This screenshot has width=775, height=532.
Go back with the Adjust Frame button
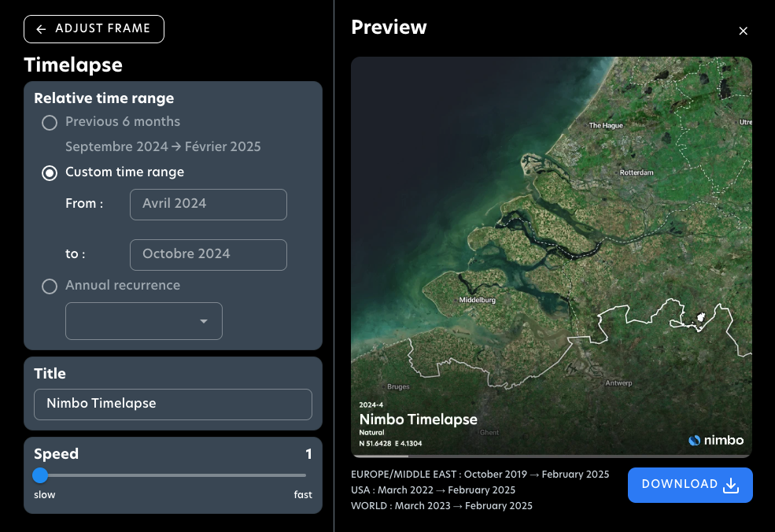click(x=94, y=29)
